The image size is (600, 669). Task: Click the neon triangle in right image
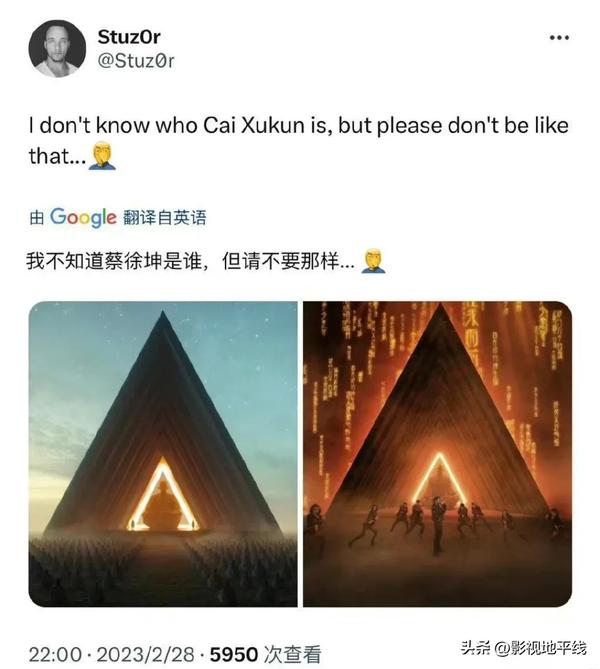[440, 479]
